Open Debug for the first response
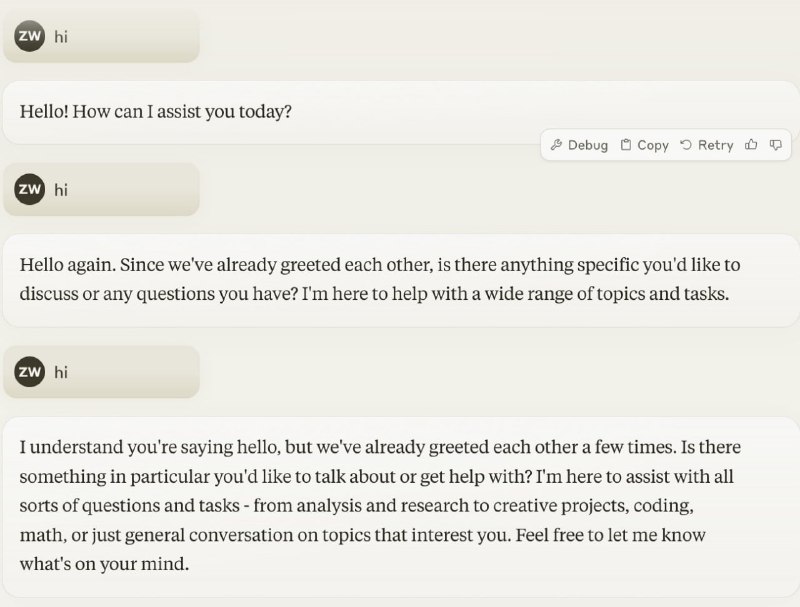This screenshot has width=800, height=607. coord(580,145)
